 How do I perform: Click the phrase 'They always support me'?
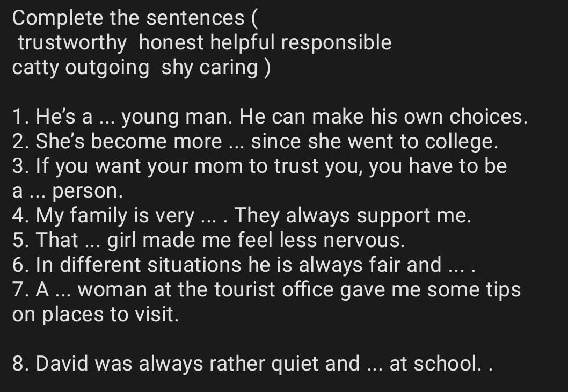click(353, 216)
